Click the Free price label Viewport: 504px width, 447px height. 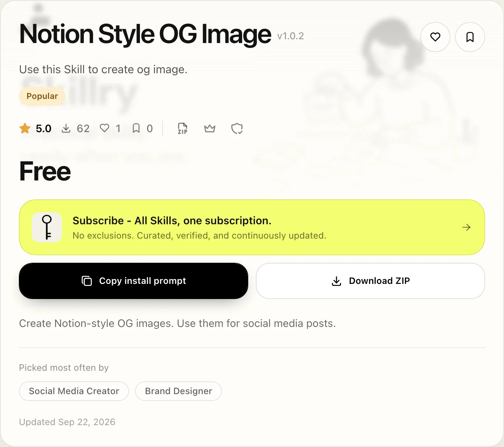[x=45, y=171]
